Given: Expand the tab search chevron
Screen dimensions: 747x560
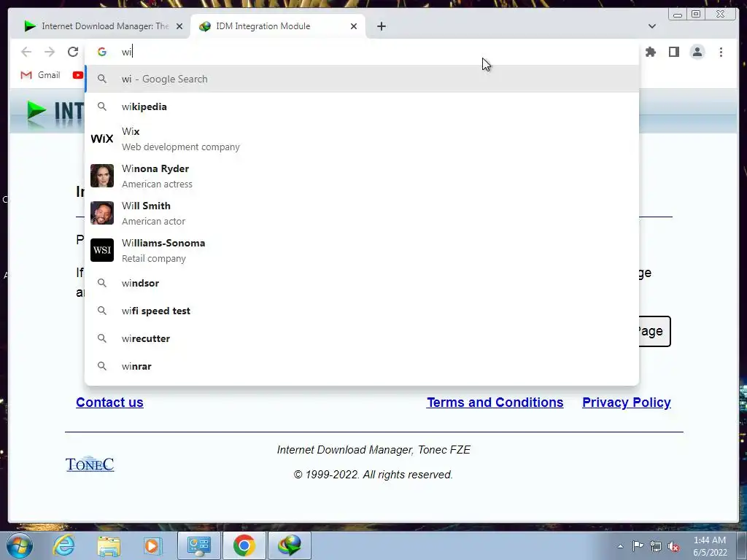Looking at the screenshot, I should [x=652, y=26].
